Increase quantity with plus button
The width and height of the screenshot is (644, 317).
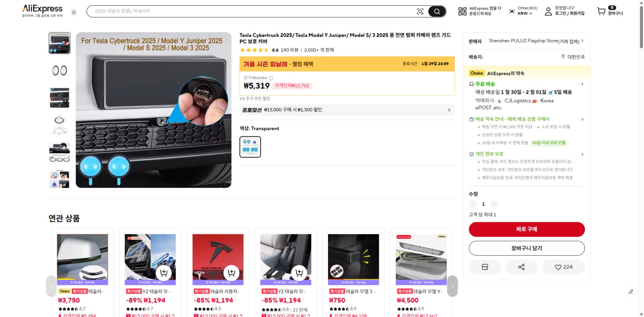(494, 204)
